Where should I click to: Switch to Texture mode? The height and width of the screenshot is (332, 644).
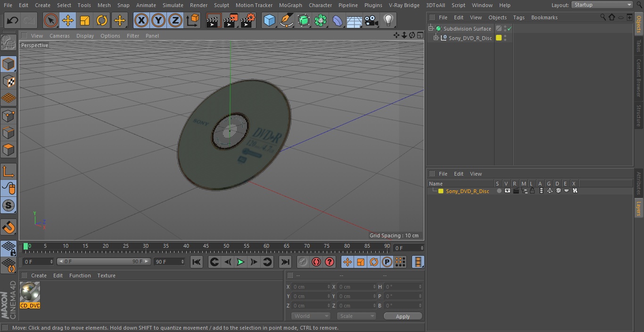point(8,81)
